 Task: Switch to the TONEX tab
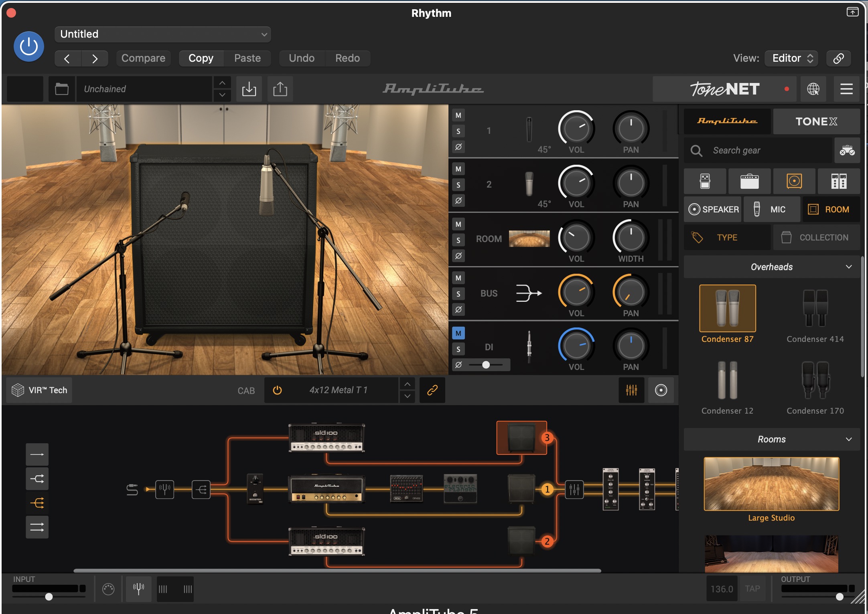816,121
